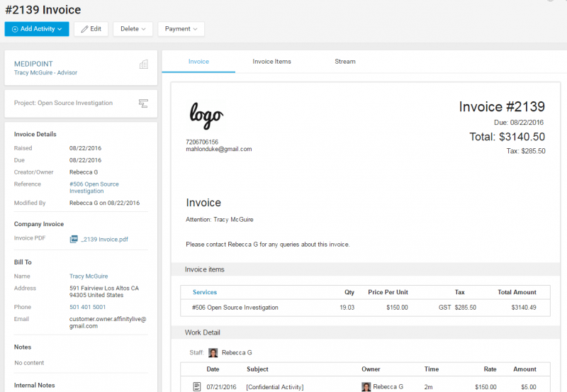The image size is (567, 392).
Task: Click phone number 501 401 5001
Action: 87,307
